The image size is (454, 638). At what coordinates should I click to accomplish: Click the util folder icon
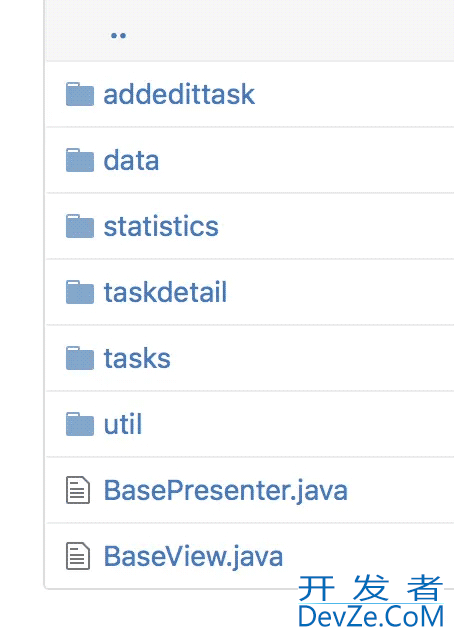point(80,424)
